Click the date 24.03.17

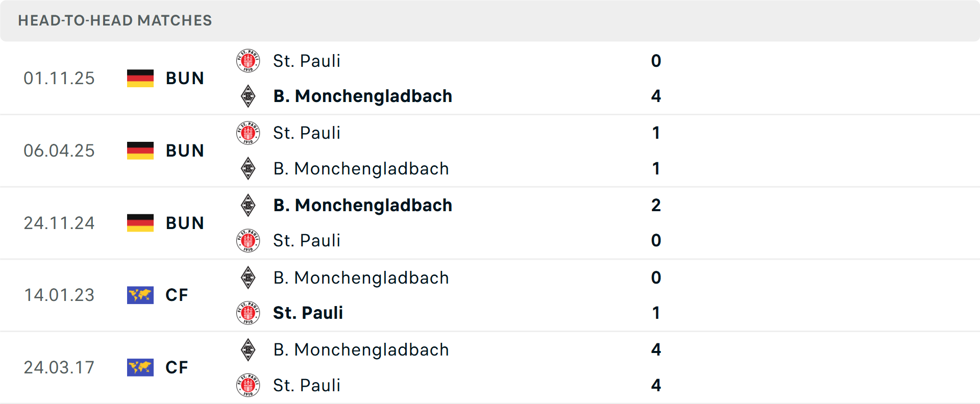point(59,367)
